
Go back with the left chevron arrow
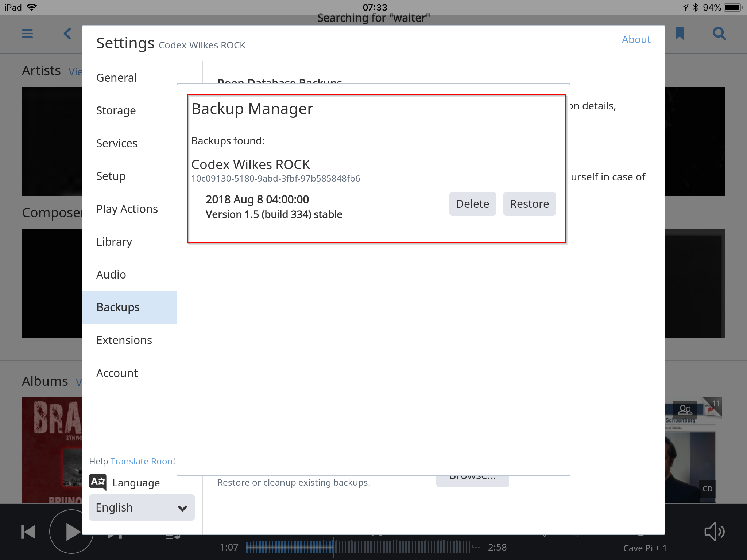pyautogui.click(x=67, y=34)
